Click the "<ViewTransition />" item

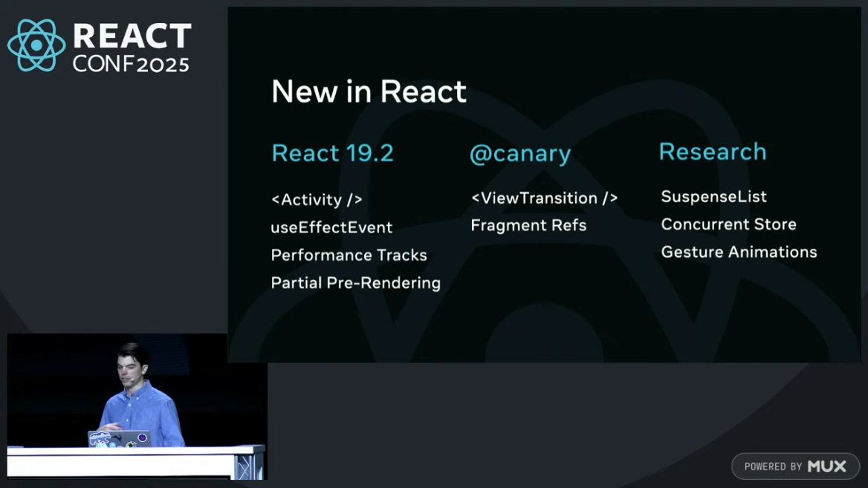[544, 198]
